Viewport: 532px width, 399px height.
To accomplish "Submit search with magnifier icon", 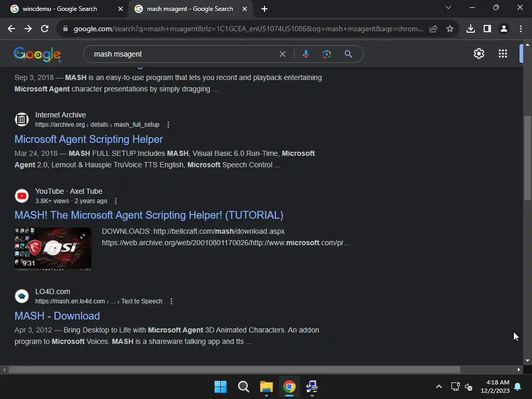I will pos(349,54).
